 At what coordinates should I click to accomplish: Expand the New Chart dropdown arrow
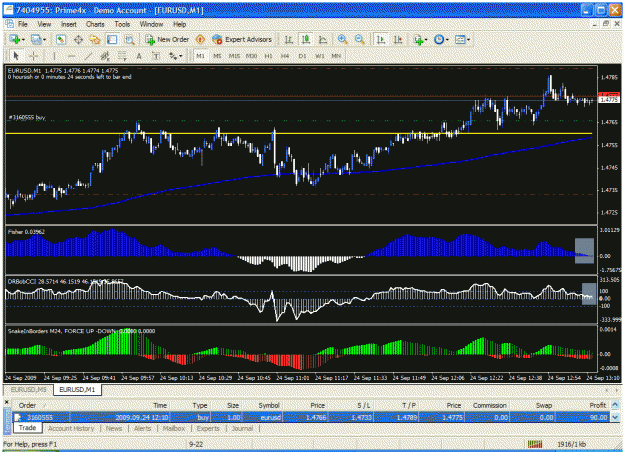click(x=23, y=40)
